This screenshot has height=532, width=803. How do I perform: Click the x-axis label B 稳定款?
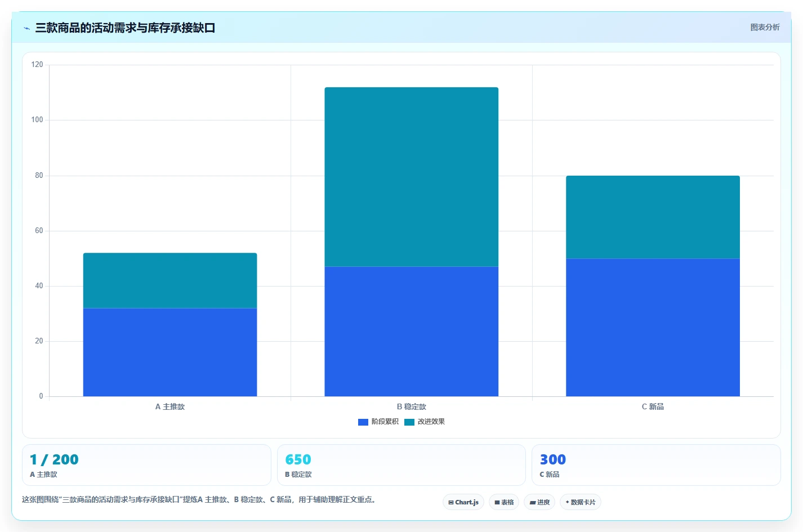tap(412, 406)
